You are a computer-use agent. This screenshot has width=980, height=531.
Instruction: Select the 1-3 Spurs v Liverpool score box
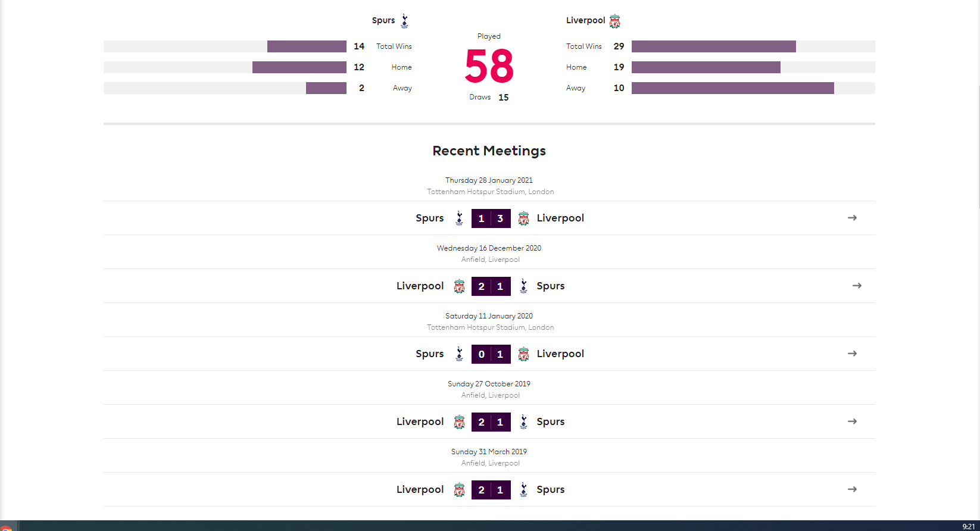click(491, 218)
